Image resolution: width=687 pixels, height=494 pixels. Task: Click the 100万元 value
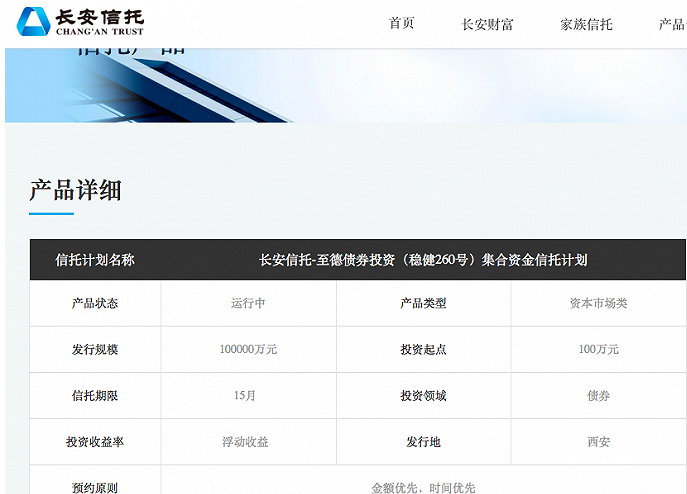[598, 349]
